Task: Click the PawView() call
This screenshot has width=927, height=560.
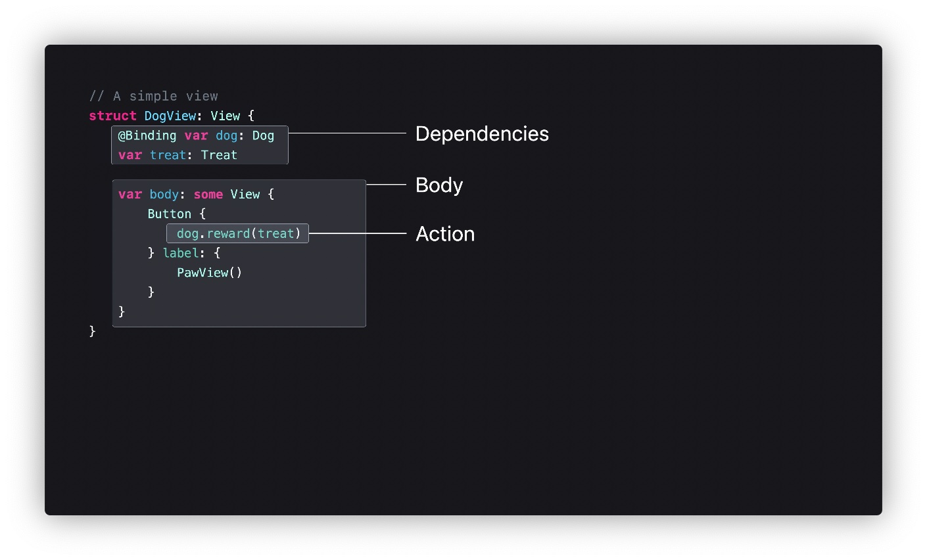Action: (x=209, y=273)
